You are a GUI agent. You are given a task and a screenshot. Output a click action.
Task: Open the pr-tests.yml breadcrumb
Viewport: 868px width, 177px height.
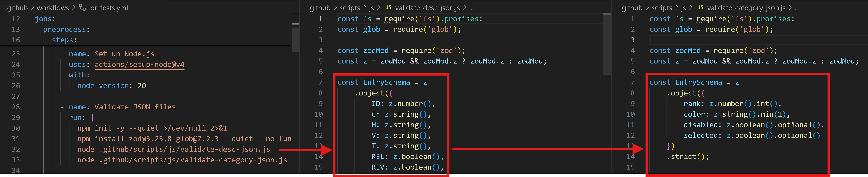(109, 7)
